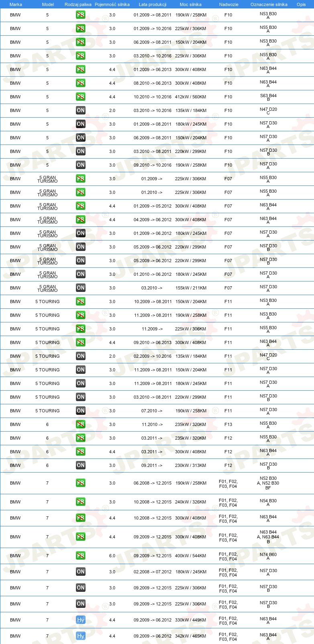The width and height of the screenshot is (314, 644).
Task: Click diesel ON icon in the 155kW/211KM row
Action: tap(81, 288)
